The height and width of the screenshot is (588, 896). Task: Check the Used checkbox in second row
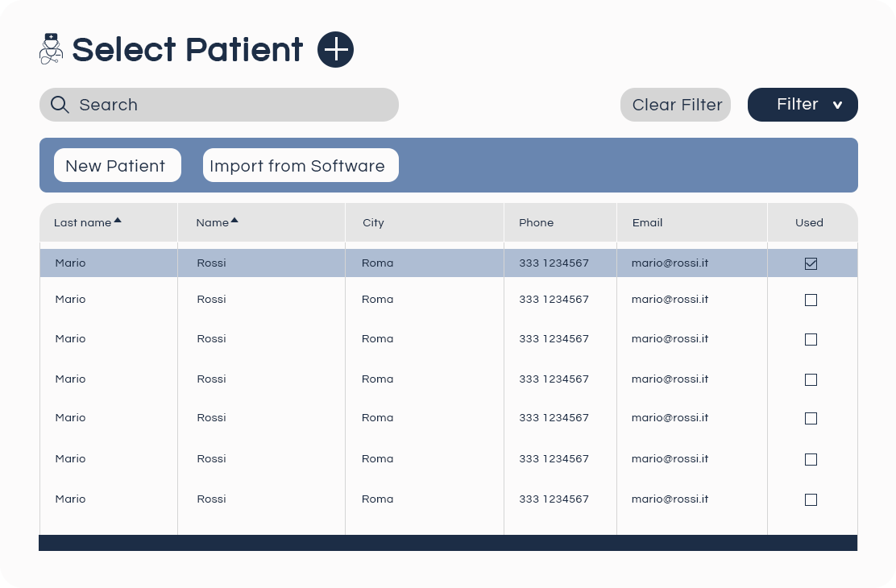(x=811, y=300)
